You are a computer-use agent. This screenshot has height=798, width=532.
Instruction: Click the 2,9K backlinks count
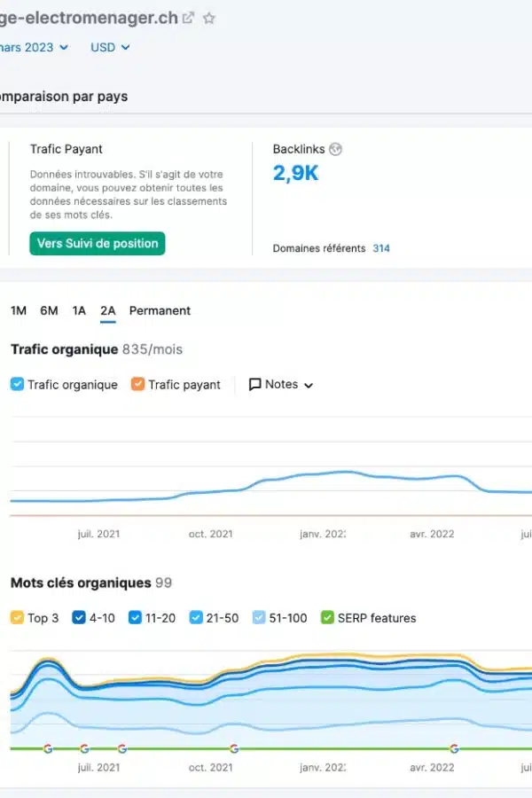pos(295,173)
